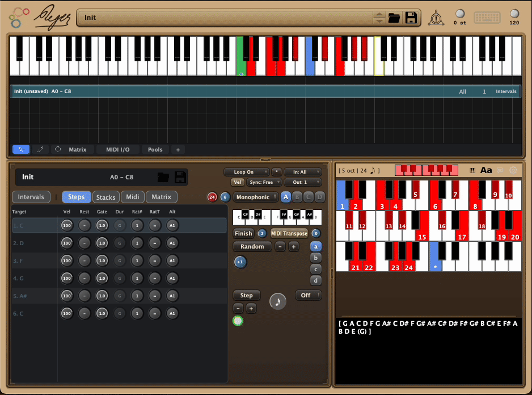
Task: Click the Finish button
Action: point(243,233)
